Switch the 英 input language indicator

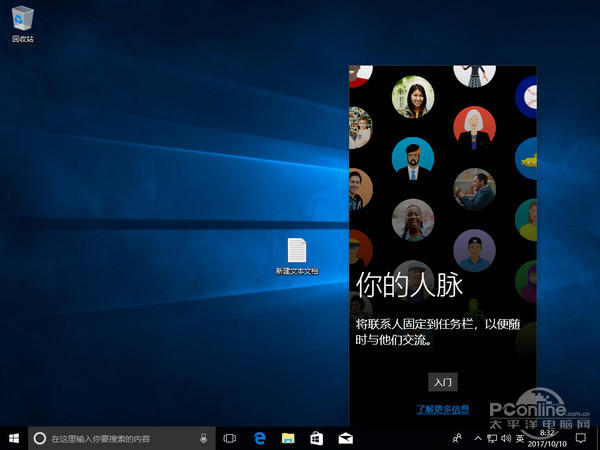point(520,438)
